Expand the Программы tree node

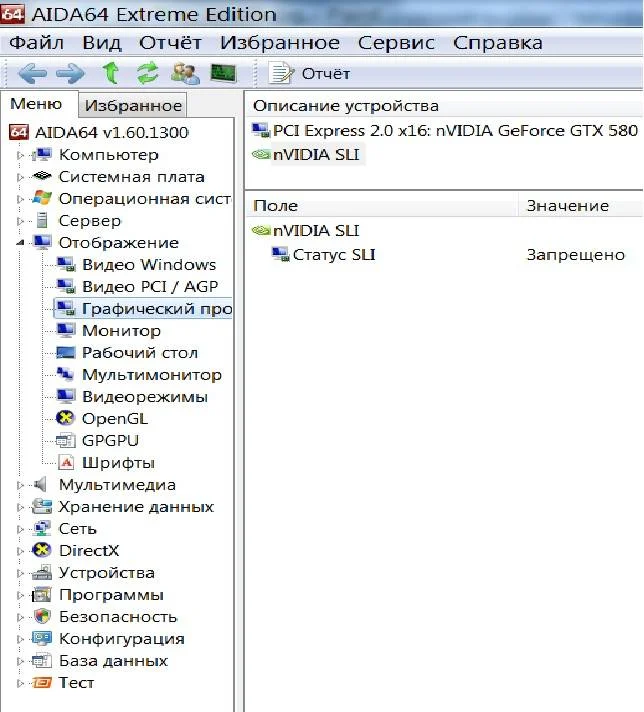point(20,595)
